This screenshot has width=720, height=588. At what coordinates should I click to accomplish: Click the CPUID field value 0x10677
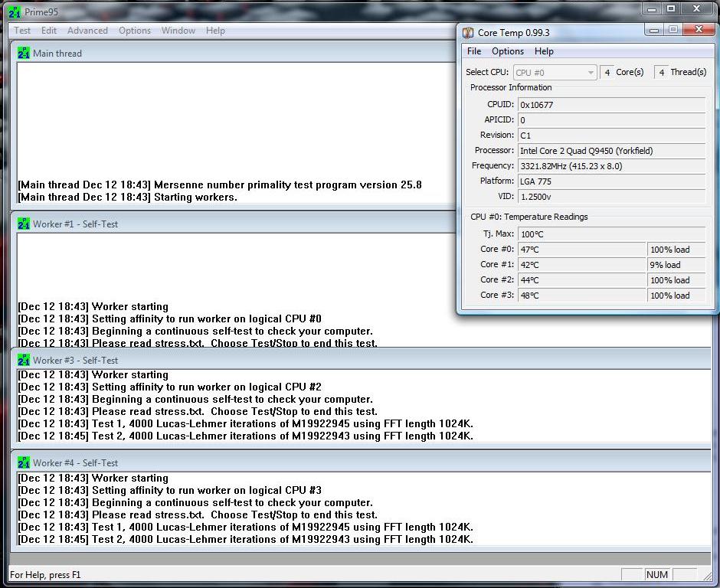click(x=612, y=105)
